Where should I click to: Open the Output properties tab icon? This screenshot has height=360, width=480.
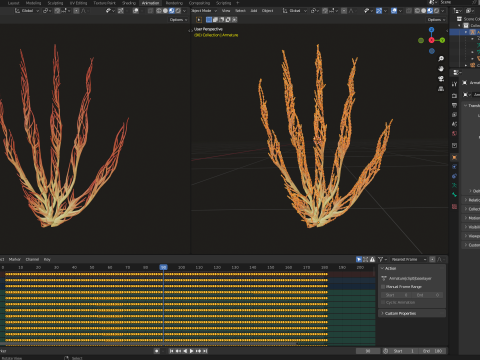tap(454, 105)
